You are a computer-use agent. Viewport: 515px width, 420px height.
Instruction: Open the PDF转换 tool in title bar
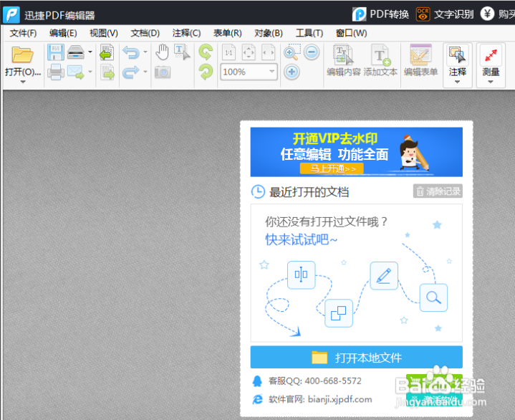pyautogui.click(x=380, y=14)
